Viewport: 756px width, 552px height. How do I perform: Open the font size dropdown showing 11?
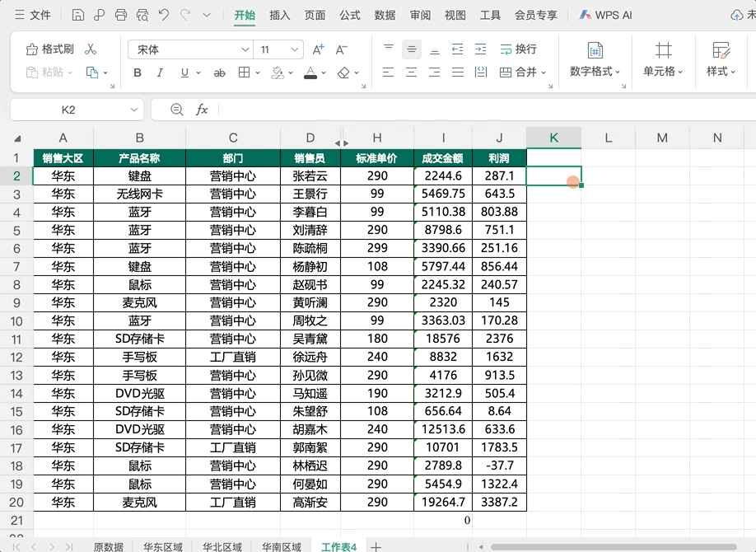point(295,49)
